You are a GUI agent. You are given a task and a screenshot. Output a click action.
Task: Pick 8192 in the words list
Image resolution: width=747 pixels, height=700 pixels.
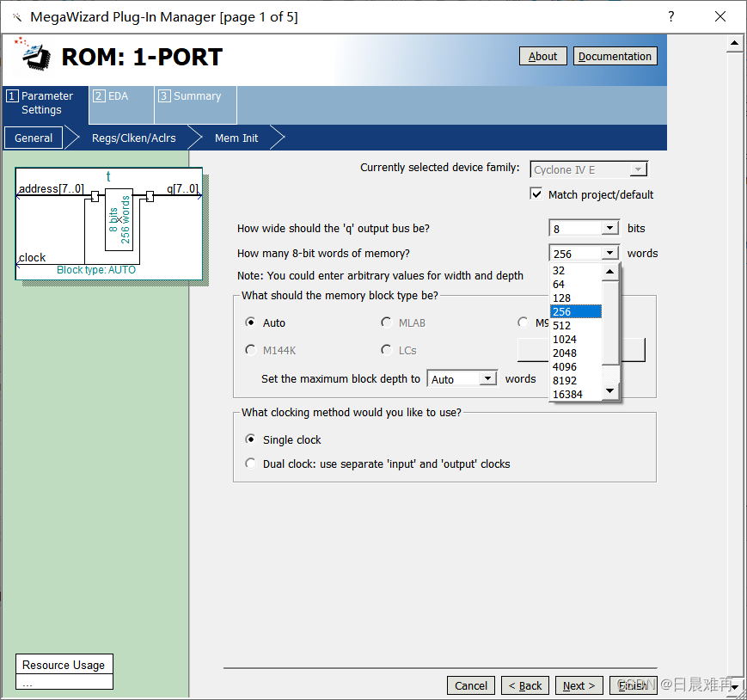pyautogui.click(x=575, y=381)
